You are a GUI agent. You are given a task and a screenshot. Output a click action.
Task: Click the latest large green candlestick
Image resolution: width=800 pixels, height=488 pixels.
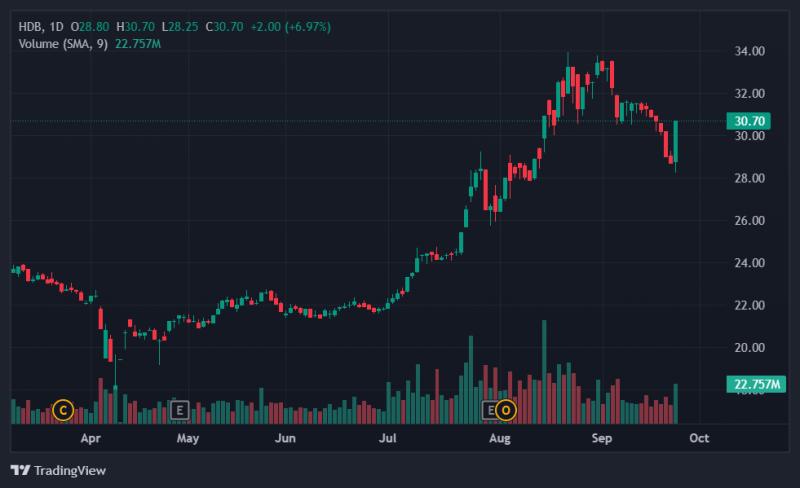[x=676, y=141]
